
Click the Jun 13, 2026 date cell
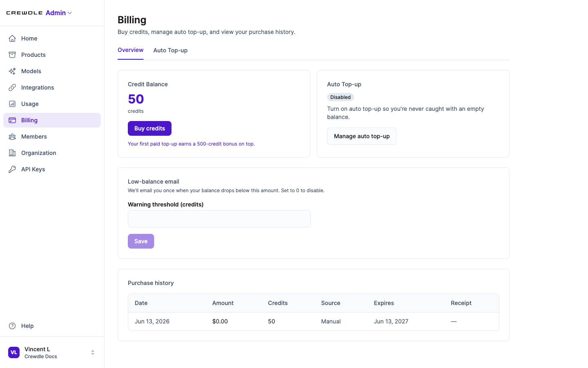[x=152, y=321]
